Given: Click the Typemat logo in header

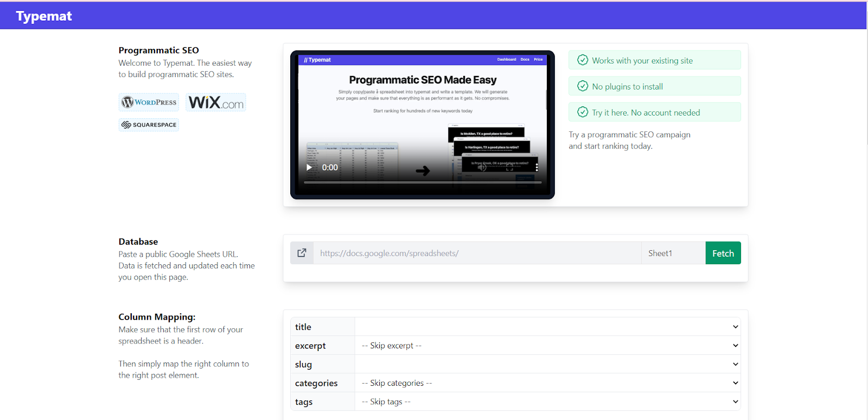Looking at the screenshot, I should pyautogui.click(x=44, y=16).
